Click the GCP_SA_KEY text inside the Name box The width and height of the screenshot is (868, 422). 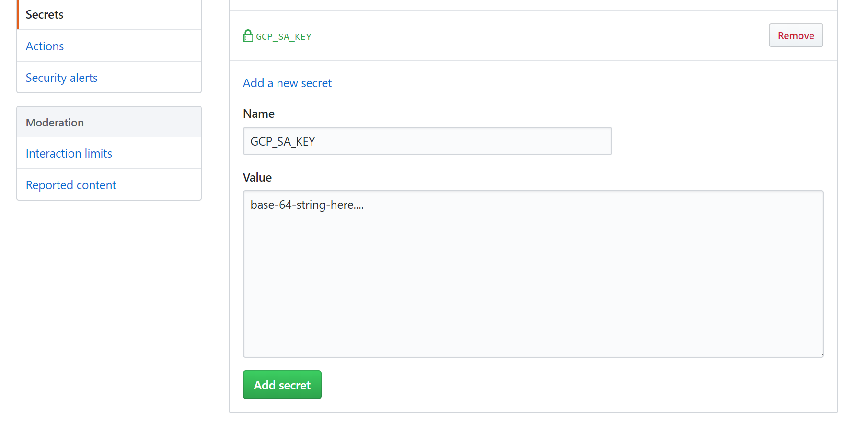tap(282, 141)
